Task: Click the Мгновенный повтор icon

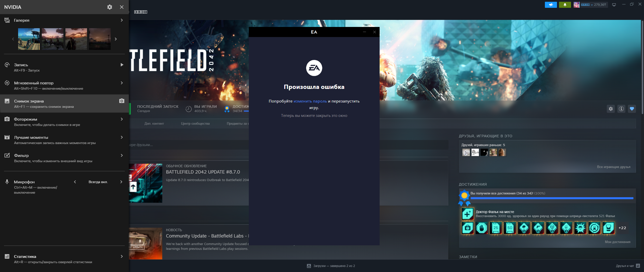Action: 7,83
